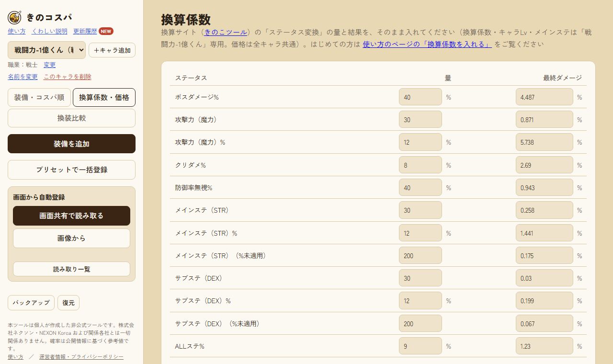613x364 pixels.
Task: Click the サブステ（DEX）% amount field
Action: [x=420, y=300]
